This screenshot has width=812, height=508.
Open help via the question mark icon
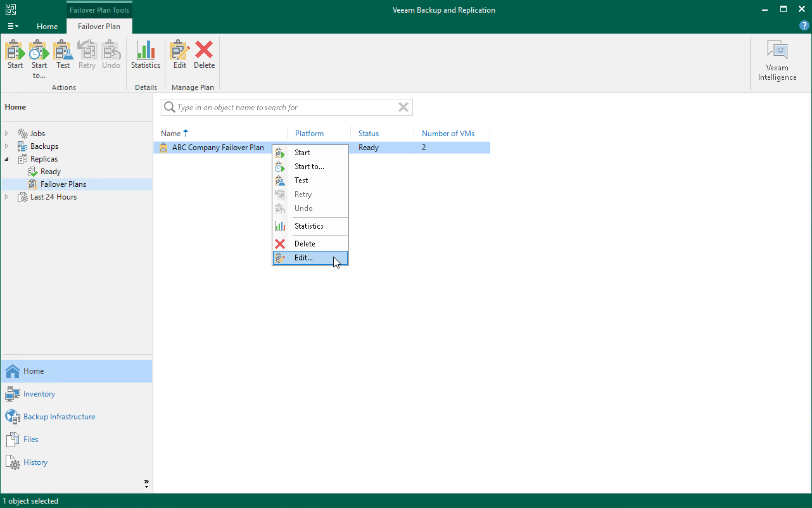click(804, 25)
